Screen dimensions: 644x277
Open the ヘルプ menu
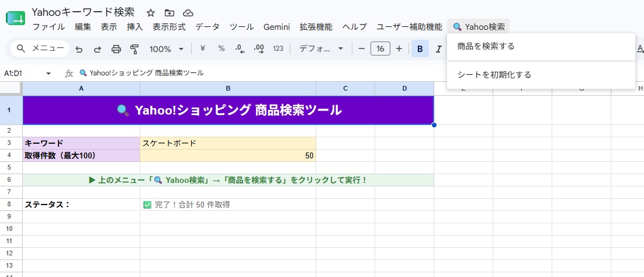(355, 27)
